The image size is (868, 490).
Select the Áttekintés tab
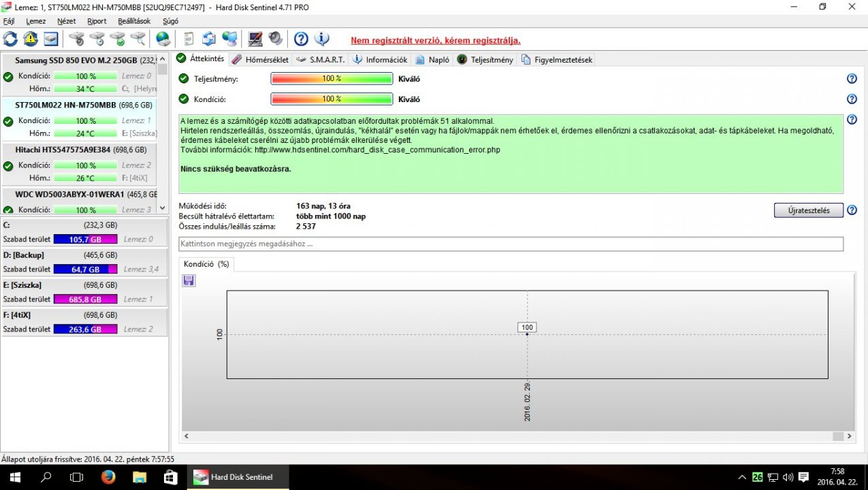(x=201, y=59)
